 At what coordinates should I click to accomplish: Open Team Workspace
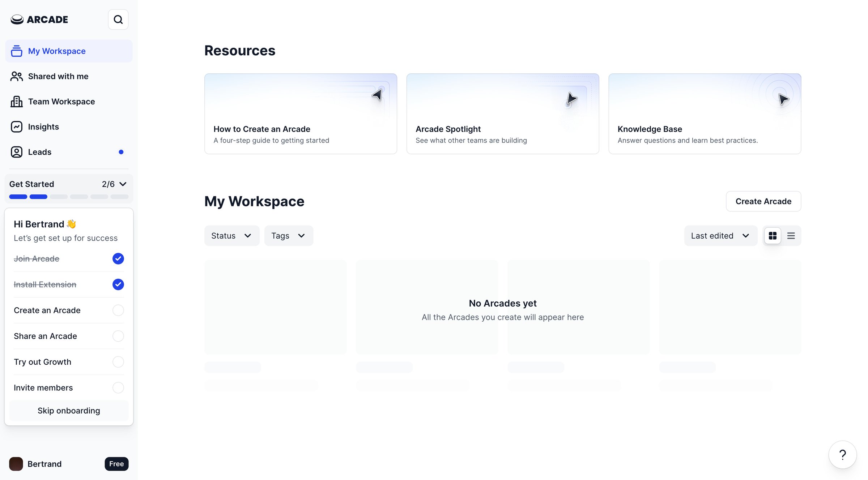coord(69,102)
